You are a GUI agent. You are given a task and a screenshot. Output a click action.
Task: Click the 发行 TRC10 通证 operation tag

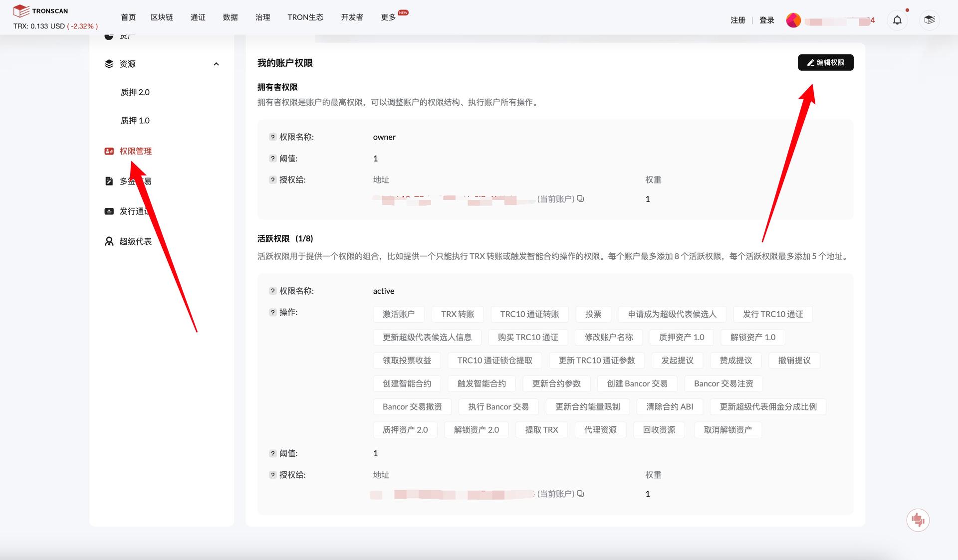pyautogui.click(x=773, y=314)
